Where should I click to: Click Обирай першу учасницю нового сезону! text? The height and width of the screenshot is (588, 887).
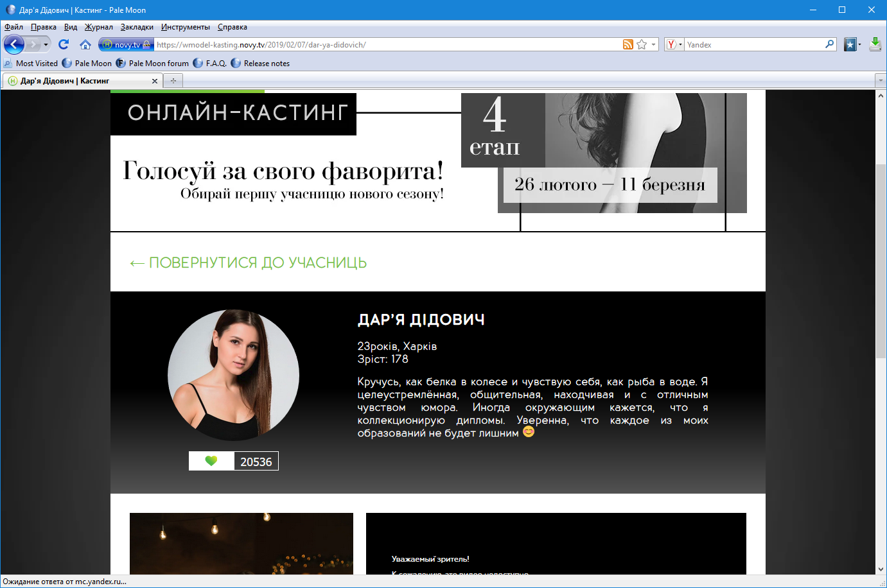click(x=312, y=194)
